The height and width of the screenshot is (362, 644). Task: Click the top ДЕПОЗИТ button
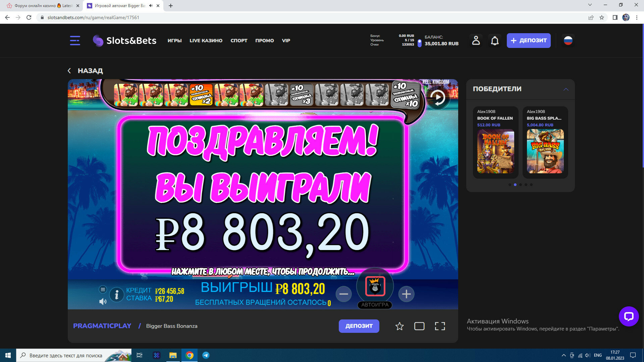coord(528,41)
